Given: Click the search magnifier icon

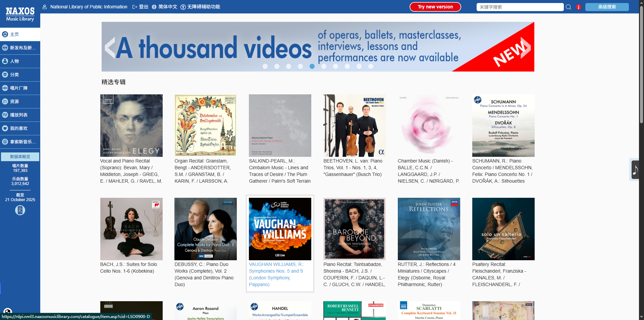Looking at the screenshot, I should pyautogui.click(x=569, y=7).
